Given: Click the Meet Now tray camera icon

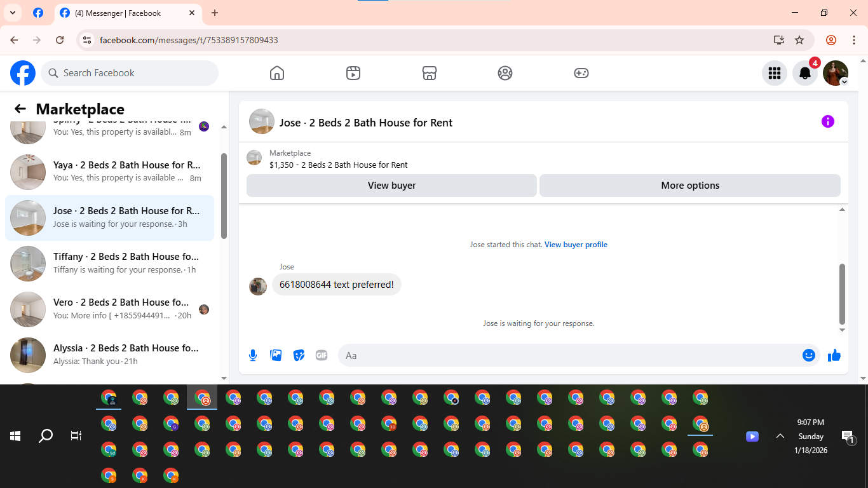Looking at the screenshot, I should (752, 437).
